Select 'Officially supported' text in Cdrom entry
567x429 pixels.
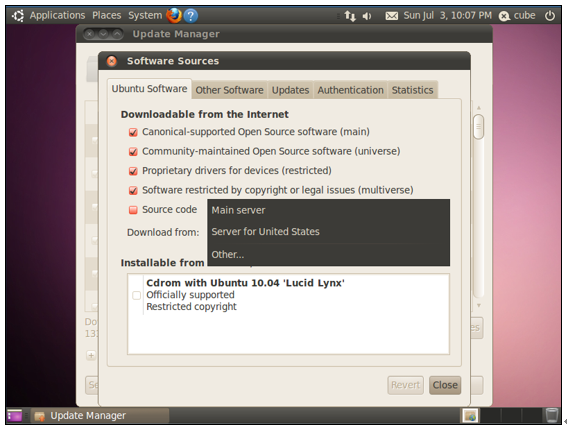click(190, 295)
